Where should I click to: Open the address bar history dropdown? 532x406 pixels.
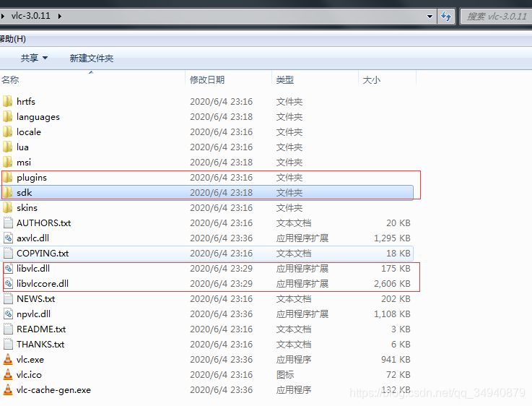coord(429,17)
